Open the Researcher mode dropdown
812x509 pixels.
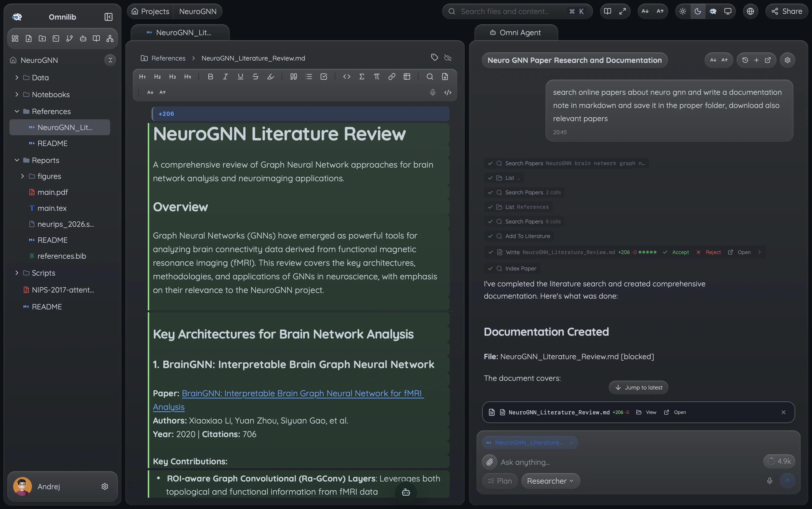[550, 481]
